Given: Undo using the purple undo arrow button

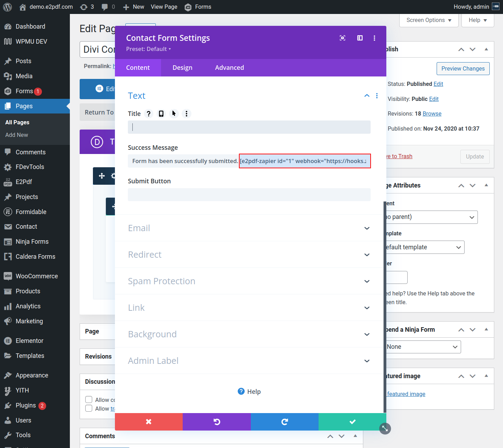Looking at the screenshot, I should click(217, 422).
